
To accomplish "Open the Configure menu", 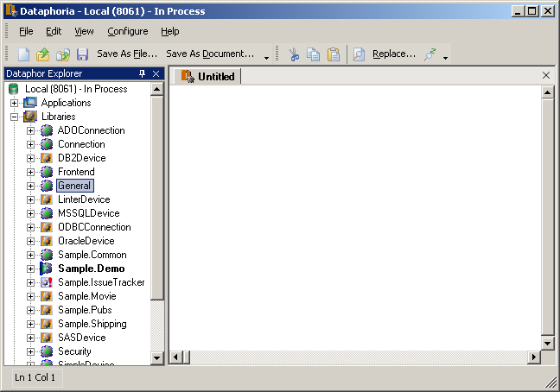I will (x=127, y=31).
